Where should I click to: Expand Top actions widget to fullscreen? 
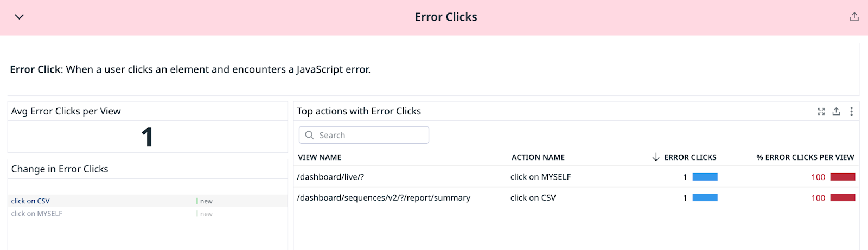pos(821,111)
